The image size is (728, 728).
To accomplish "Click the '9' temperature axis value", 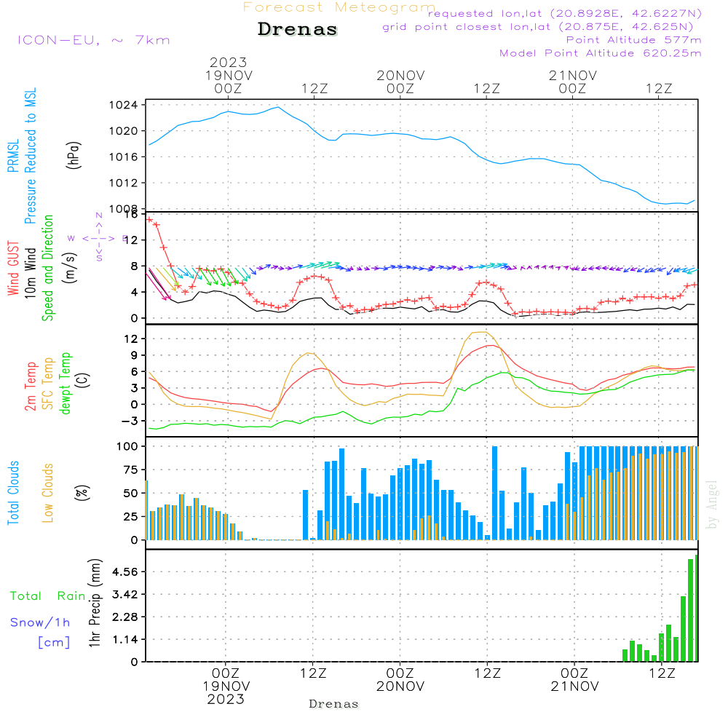I will pyautogui.click(x=134, y=356).
